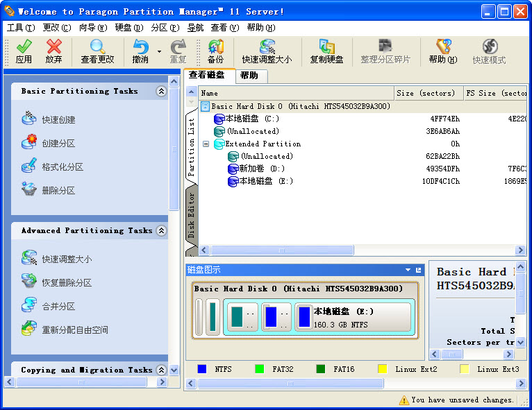Click the 重新分配自由空间 task link
This screenshot has height=410, width=532.
pos(74,330)
